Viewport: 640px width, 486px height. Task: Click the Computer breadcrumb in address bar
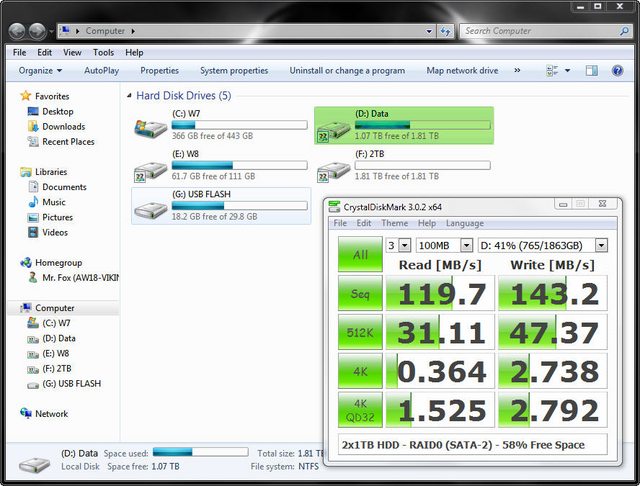coord(105,31)
